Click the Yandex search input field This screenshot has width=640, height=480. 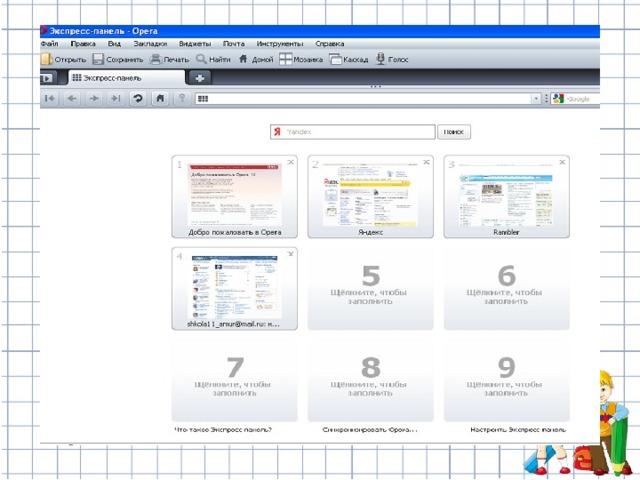(x=353, y=132)
